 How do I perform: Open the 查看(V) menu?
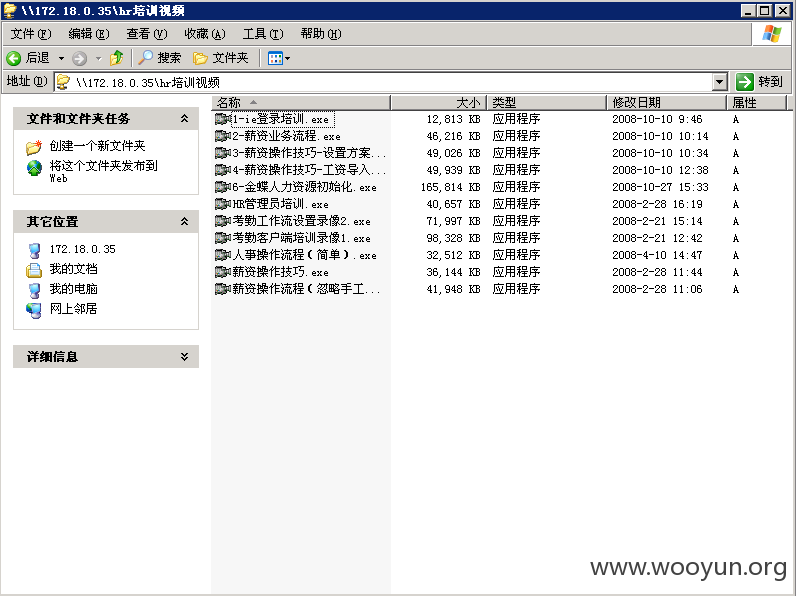click(x=147, y=34)
